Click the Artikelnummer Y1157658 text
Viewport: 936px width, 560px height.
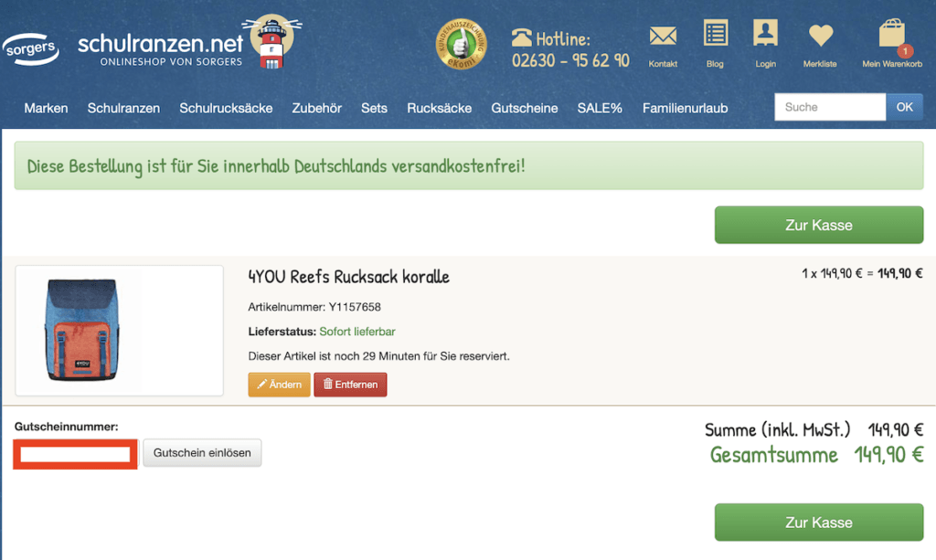(314, 307)
